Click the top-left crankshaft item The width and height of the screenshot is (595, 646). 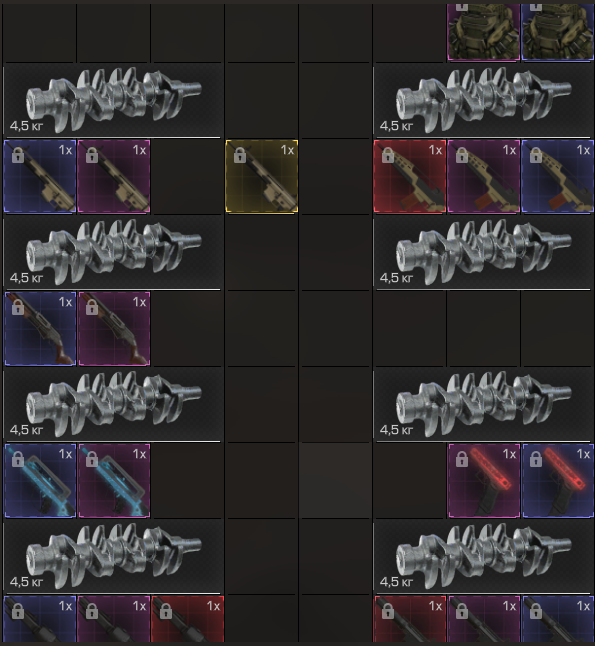pos(112,100)
